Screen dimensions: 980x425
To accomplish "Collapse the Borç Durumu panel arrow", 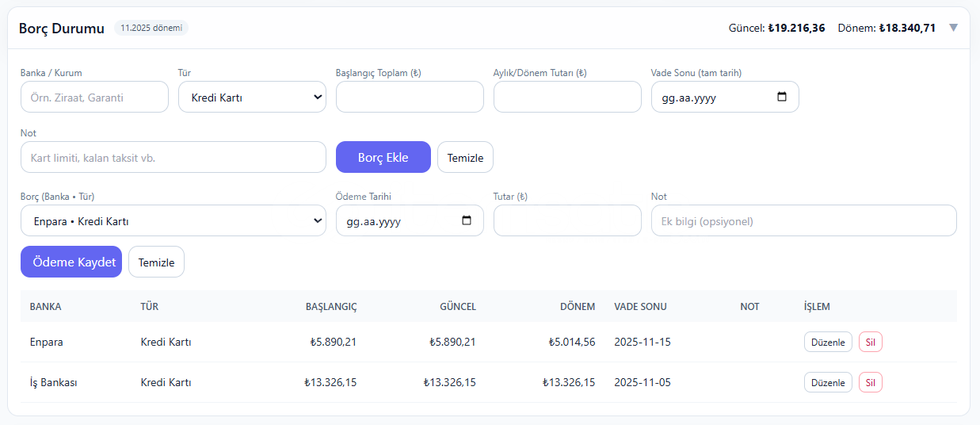I will [953, 28].
